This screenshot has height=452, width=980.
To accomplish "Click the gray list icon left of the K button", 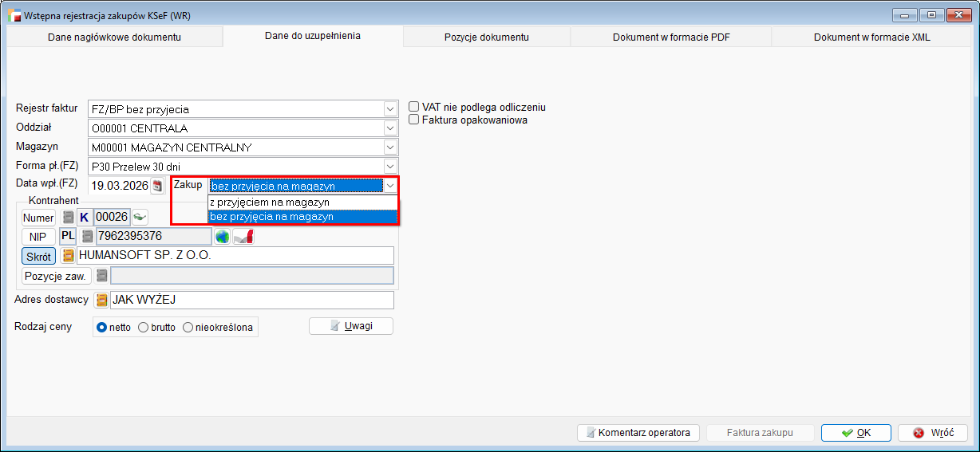I will click(68, 217).
